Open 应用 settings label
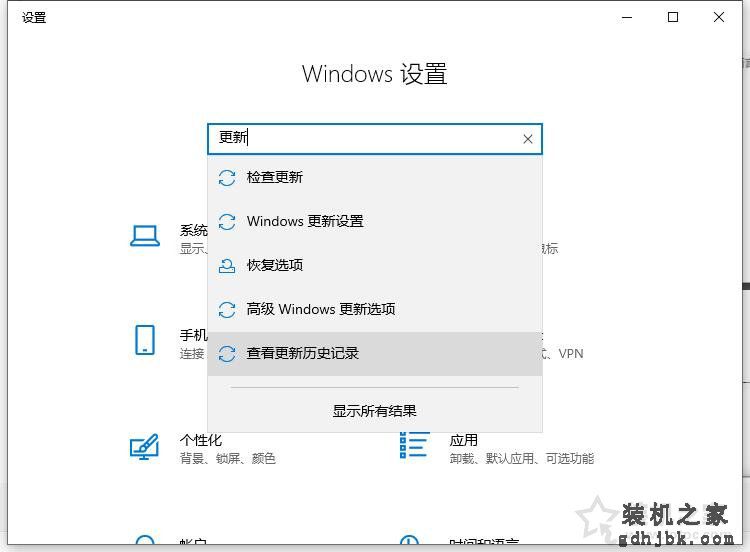Image resolution: width=750 pixels, height=552 pixels. [463, 440]
